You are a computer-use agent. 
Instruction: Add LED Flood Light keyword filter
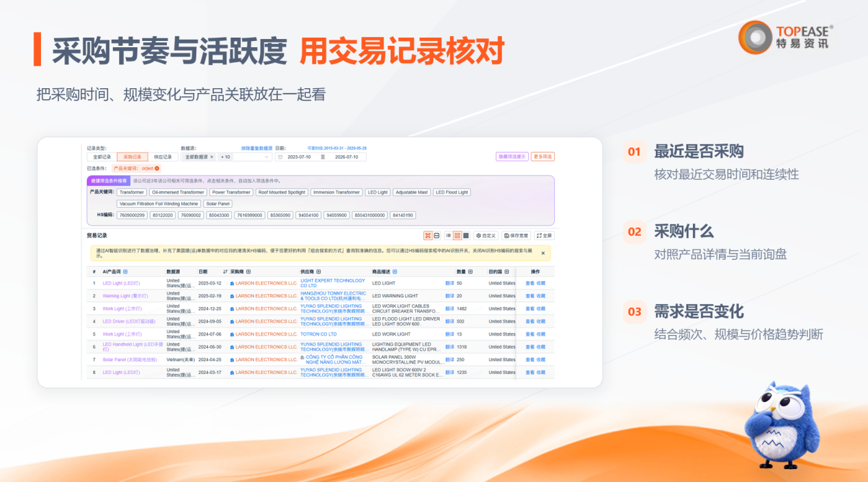(x=452, y=192)
